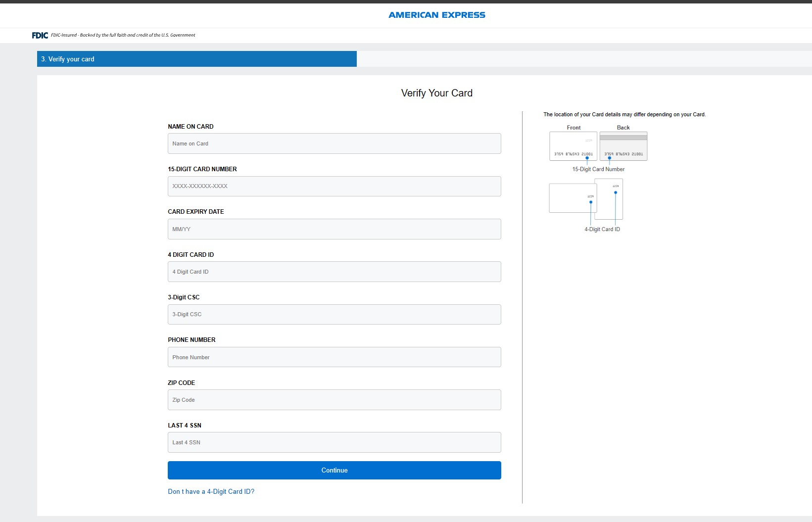Click the American Express logo
Screen dimensions: 812x522
pos(436,15)
